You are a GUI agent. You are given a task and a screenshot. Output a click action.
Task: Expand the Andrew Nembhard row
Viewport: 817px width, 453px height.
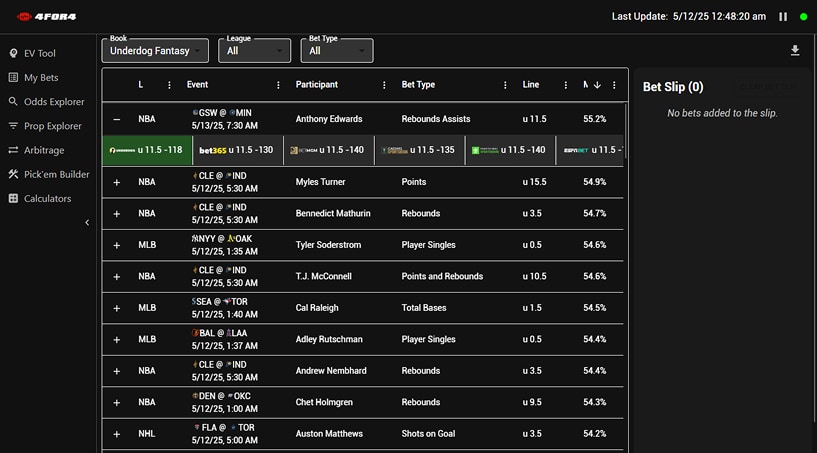[117, 371]
